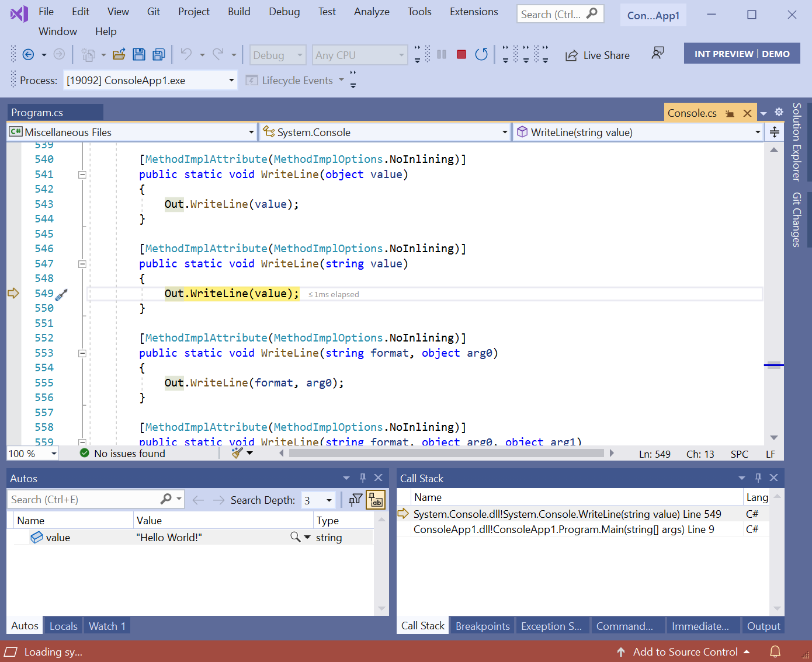Click the screwdriver quick action icon at line 549
Image resolution: width=812 pixels, height=662 pixels.
tap(61, 294)
